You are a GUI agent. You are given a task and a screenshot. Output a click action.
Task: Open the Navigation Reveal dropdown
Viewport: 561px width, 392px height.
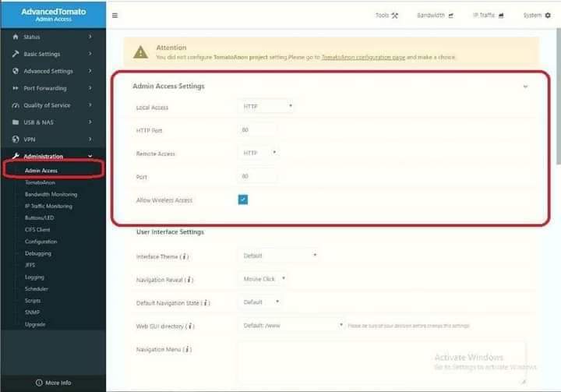[261, 278]
